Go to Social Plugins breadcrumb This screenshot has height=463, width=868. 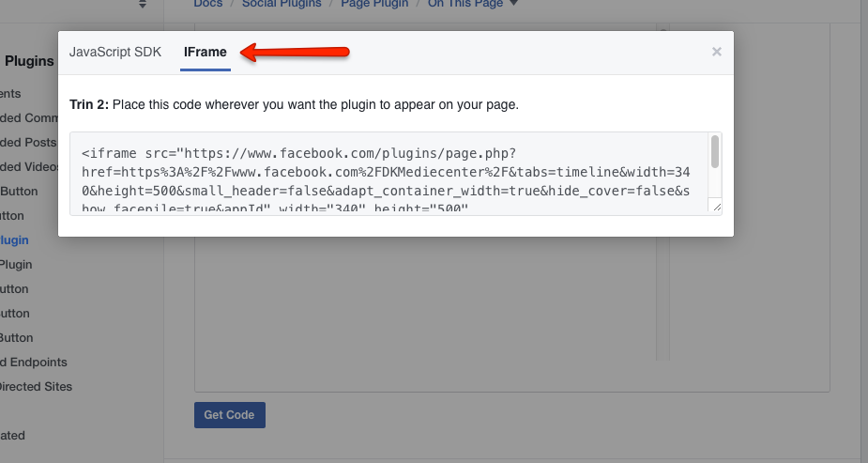[282, 4]
